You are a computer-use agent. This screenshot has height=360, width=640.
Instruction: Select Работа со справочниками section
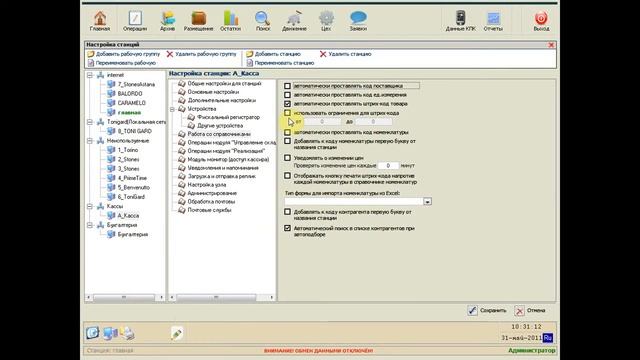point(219,134)
